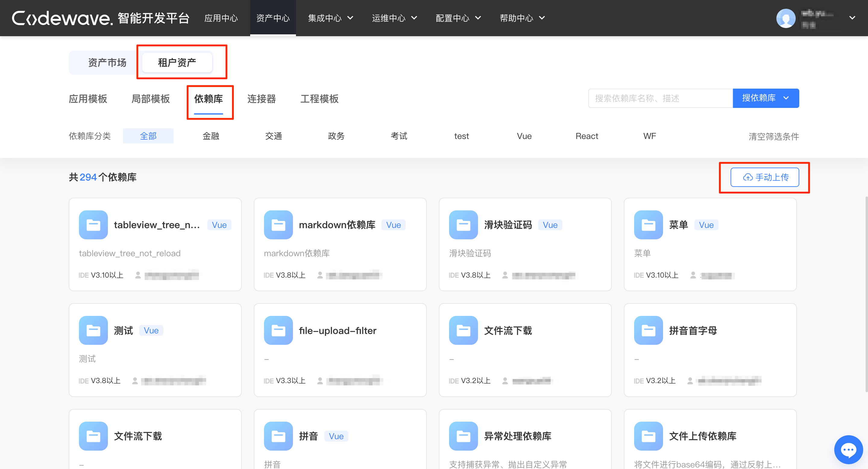Click author icon on 测试 card
Screen dimensions: 868x469
(x=135, y=381)
